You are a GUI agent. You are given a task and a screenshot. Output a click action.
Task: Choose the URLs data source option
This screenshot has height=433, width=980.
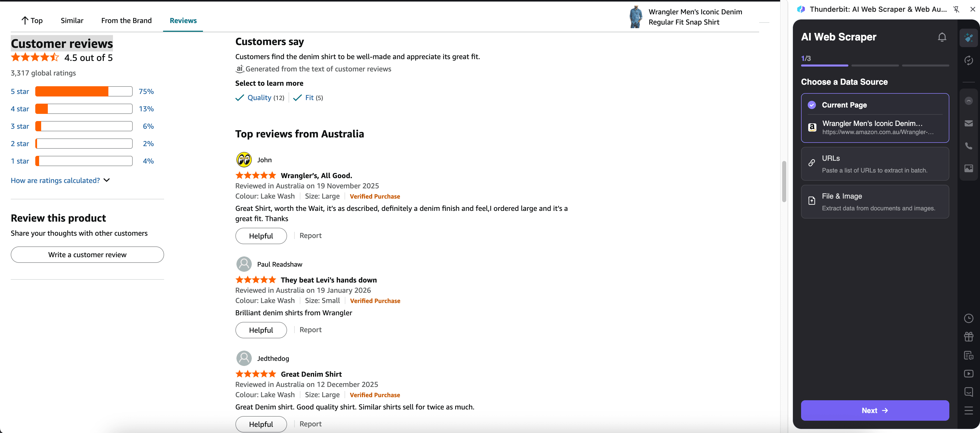coord(875,164)
